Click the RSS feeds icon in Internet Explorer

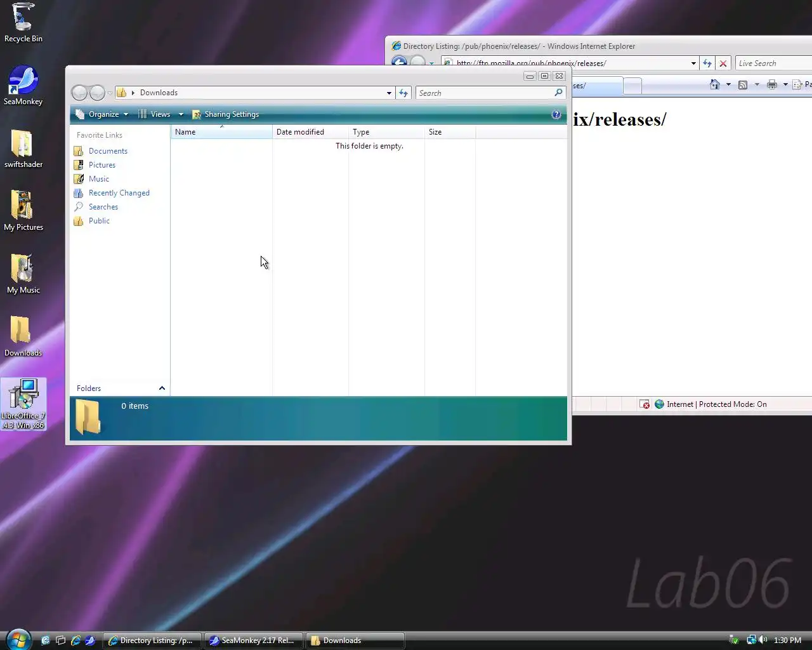[x=743, y=84]
